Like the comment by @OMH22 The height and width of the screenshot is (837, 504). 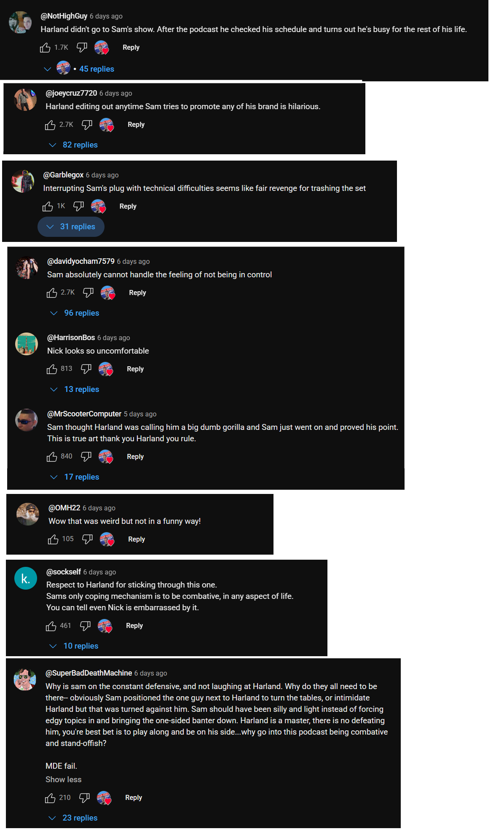click(53, 539)
